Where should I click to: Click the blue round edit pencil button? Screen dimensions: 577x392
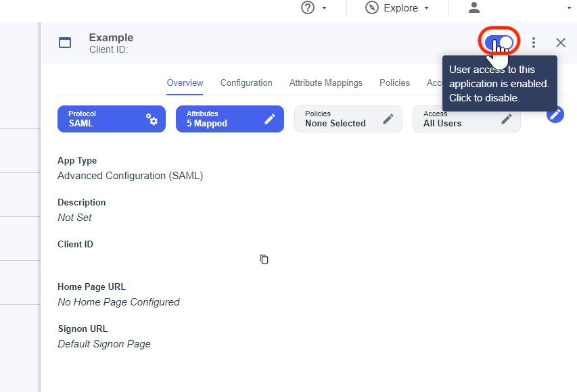(555, 114)
